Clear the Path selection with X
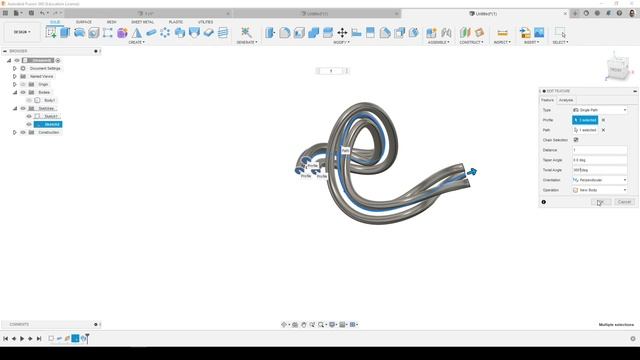 click(x=603, y=130)
